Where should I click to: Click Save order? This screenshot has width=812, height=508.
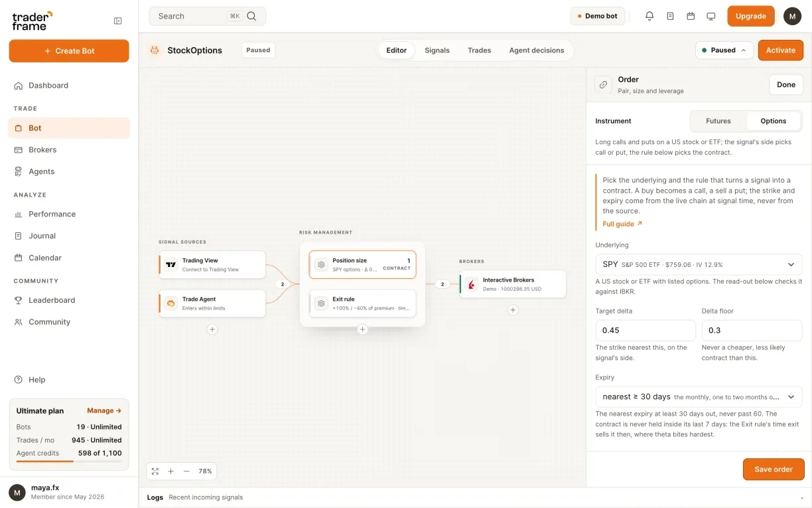pyautogui.click(x=774, y=469)
